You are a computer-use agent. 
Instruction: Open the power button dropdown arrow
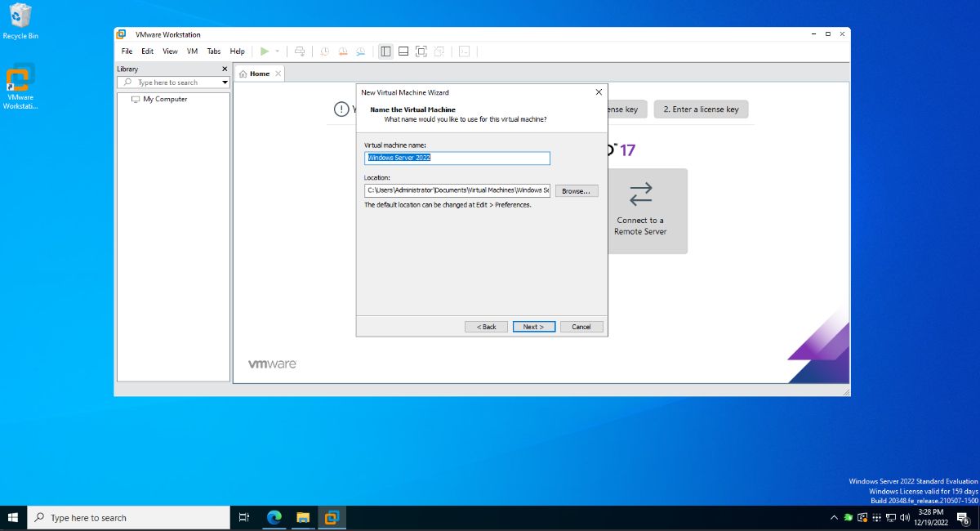pos(277,51)
